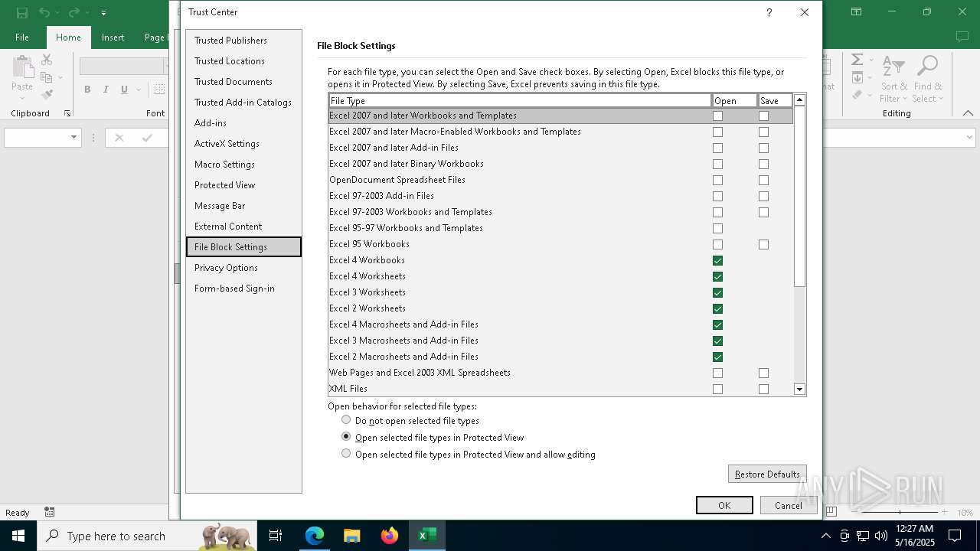980x551 pixels.
Task: Check Save for Excel 2007 and later Add-in Files
Action: 763,148
